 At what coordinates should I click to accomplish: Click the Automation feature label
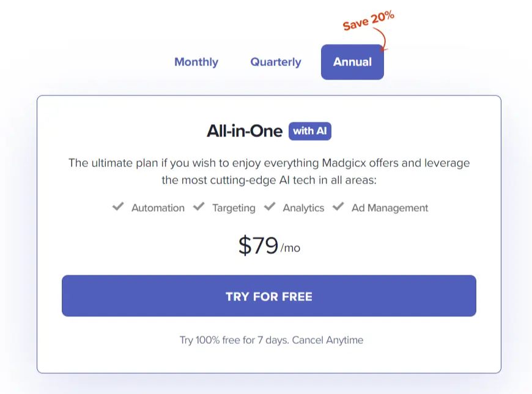pyautogui.click(x=158, y=208)
